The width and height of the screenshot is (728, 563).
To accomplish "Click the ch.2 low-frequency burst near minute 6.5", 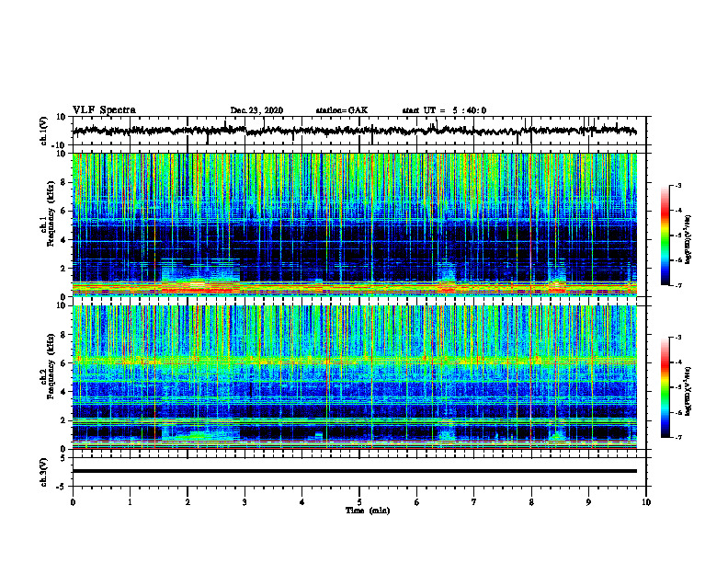I will (447, 434).
